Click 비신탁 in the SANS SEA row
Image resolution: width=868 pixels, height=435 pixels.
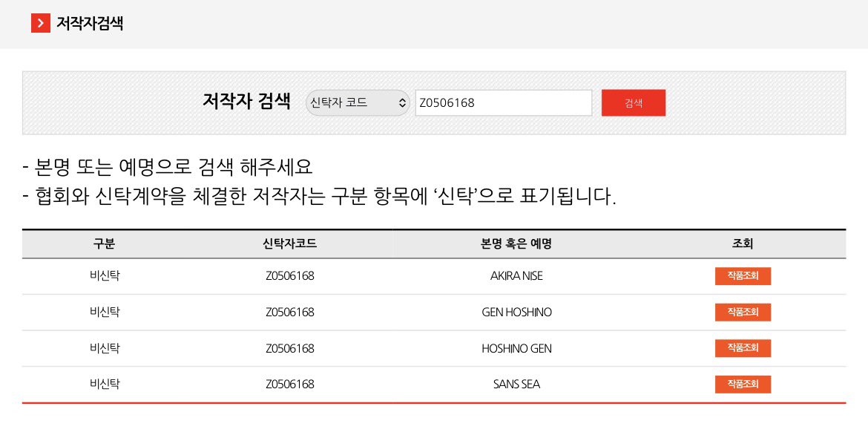pos(105,384)
